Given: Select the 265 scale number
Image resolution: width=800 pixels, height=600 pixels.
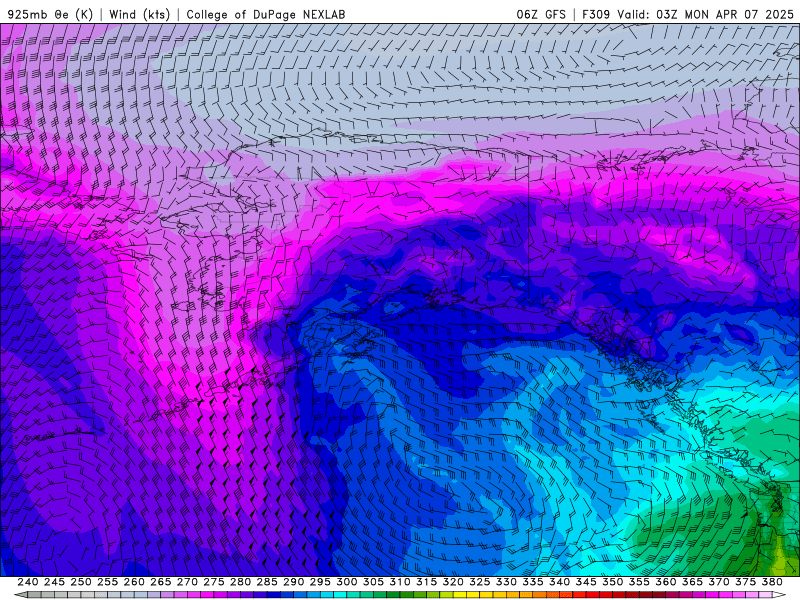Looking at the screenshot, I should coord(161,582).
